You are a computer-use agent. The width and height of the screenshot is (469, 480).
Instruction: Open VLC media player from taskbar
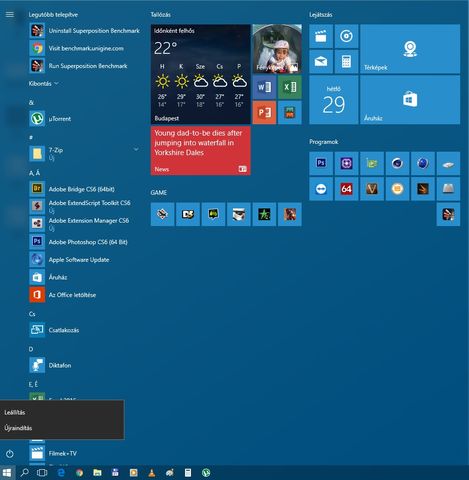[x=152, y=473]
